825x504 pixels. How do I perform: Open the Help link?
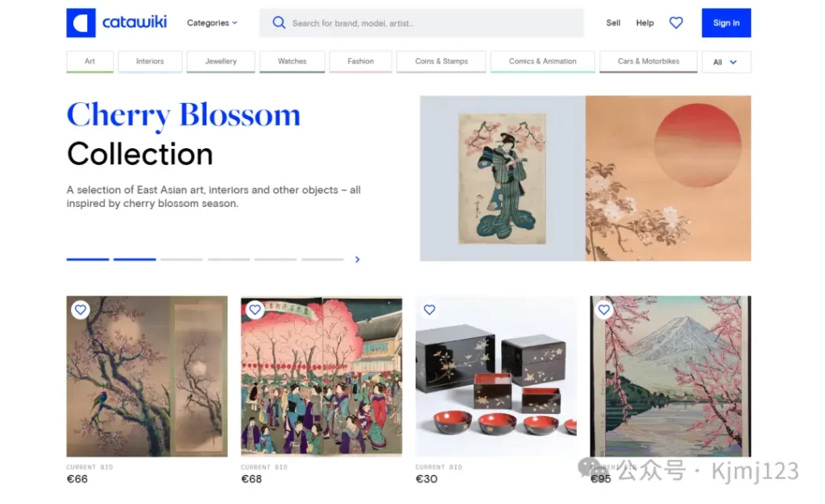645,23
